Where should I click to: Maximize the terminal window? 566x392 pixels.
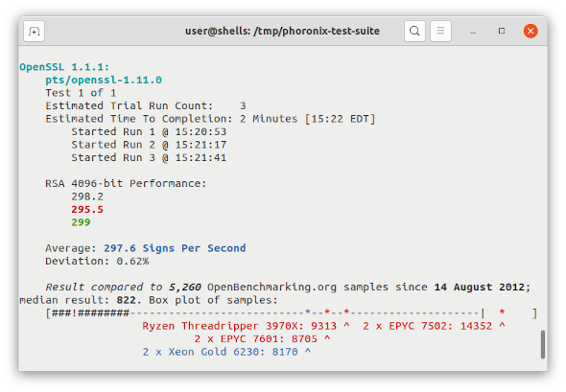click(x=502, y=31)
